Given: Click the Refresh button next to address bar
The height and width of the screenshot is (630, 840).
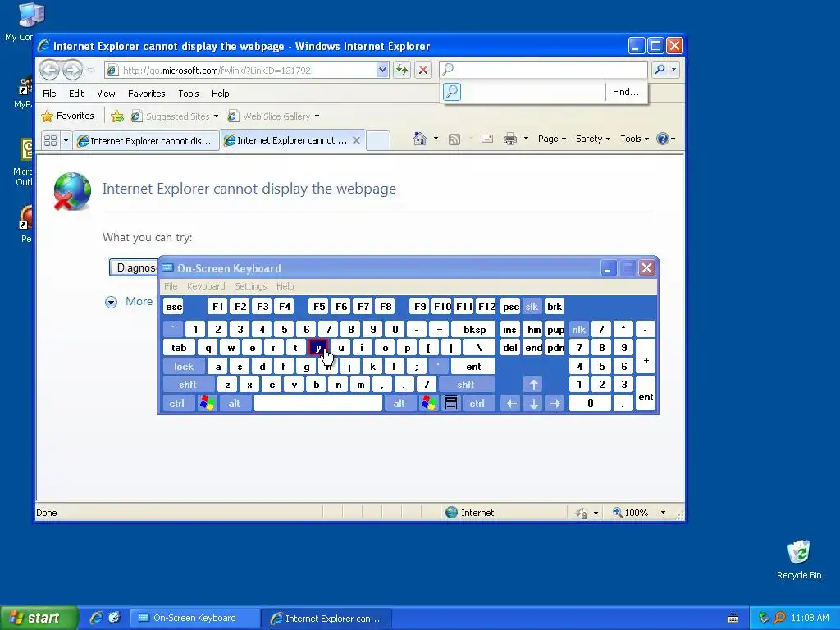Looking at the screenshot, I should click(402, 70).
